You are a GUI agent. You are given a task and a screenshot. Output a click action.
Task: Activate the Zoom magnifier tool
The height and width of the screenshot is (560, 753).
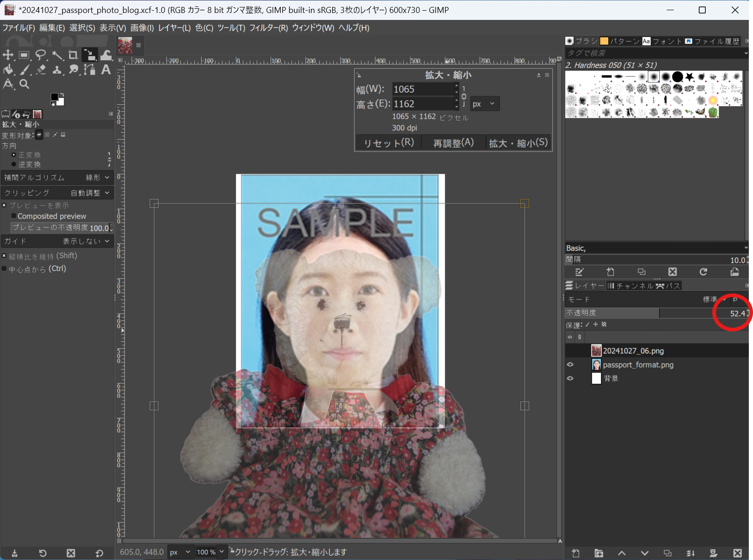pos(25,84)
